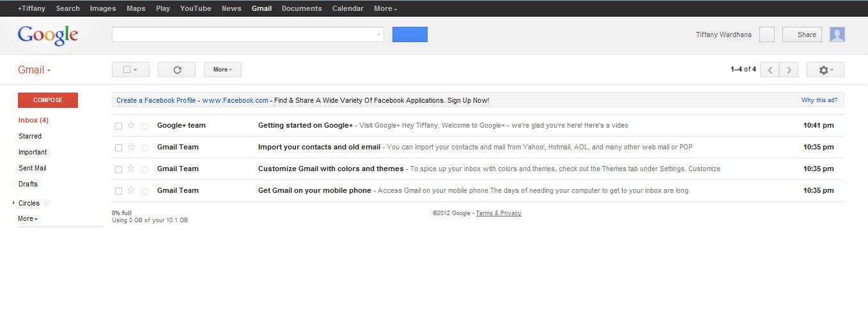The width and height of the screenshot is (868, 332).
Task: Open YouTube from the top navigation bar
Action: [196, 8]
